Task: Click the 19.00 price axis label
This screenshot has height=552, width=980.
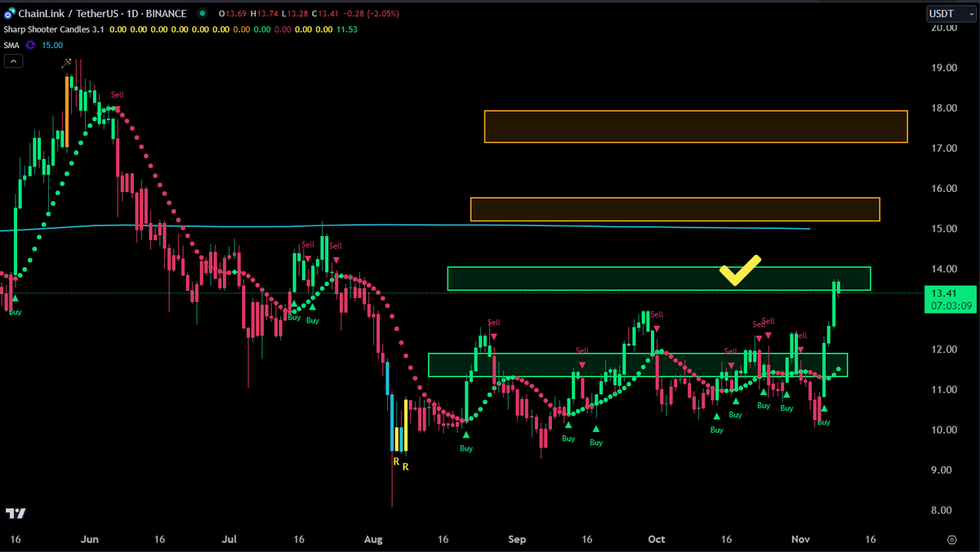Action: point(944,68)
